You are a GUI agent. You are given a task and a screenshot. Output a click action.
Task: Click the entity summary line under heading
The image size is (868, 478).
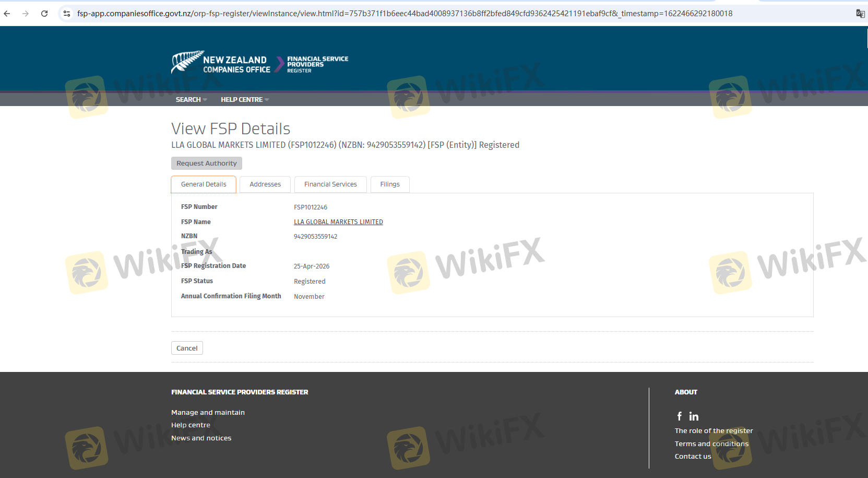(345, 145)
